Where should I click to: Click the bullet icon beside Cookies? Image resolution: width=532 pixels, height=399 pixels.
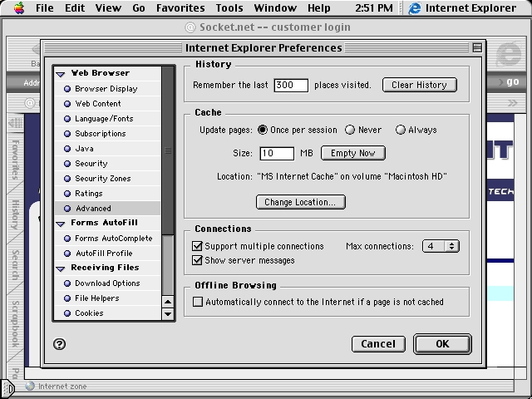click(67, 313)
